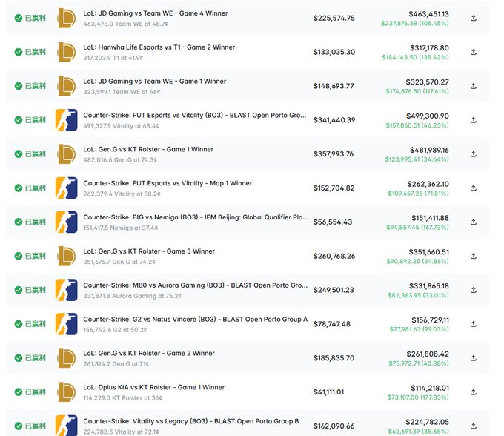Click LoL logo for Gen.G Game 3
The width and height of the screenshot is (504, 436).
pyautogui.click(x=66, y=257)
